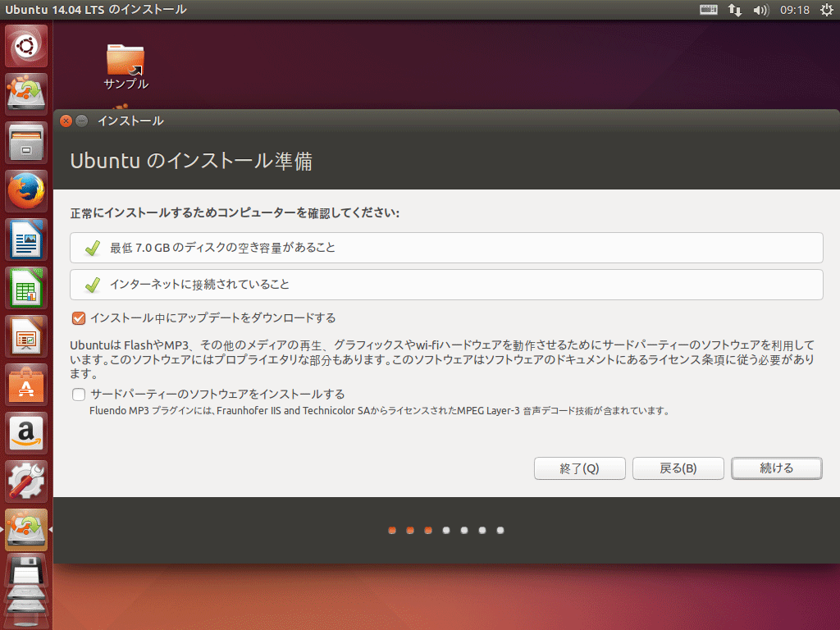
Task: Minimize the インストール window
Action: tap(81, 121)
